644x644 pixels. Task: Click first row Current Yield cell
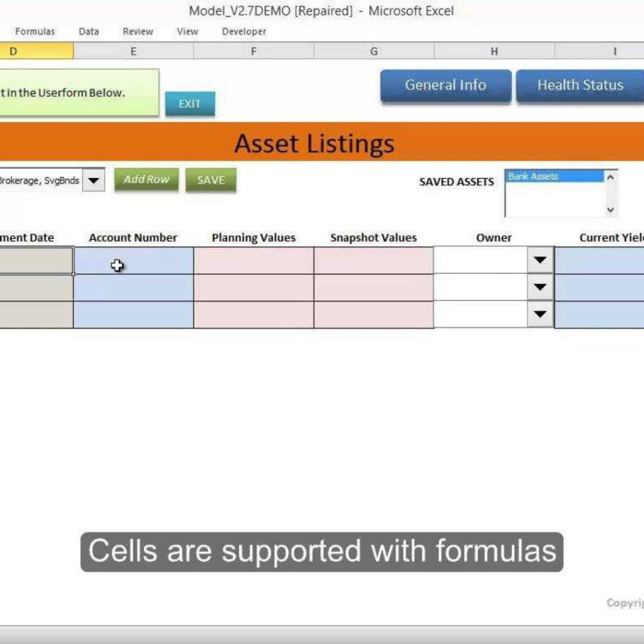pos(600,260)
